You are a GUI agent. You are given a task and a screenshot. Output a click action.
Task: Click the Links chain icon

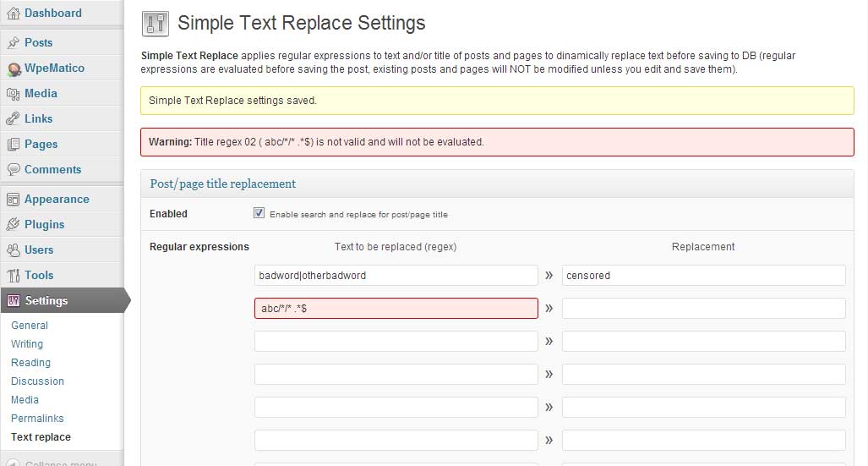tap(13, 119)
